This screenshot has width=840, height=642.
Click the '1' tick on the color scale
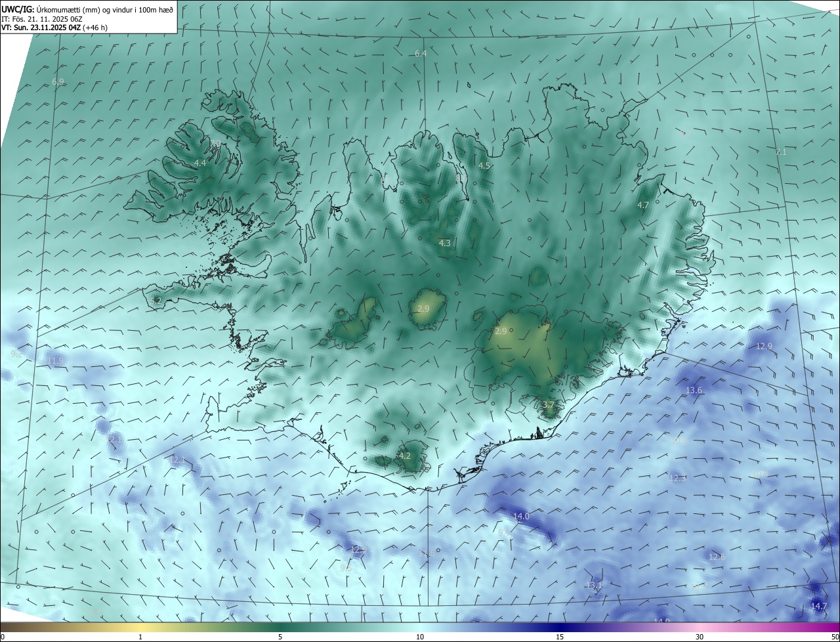[140, 637]
